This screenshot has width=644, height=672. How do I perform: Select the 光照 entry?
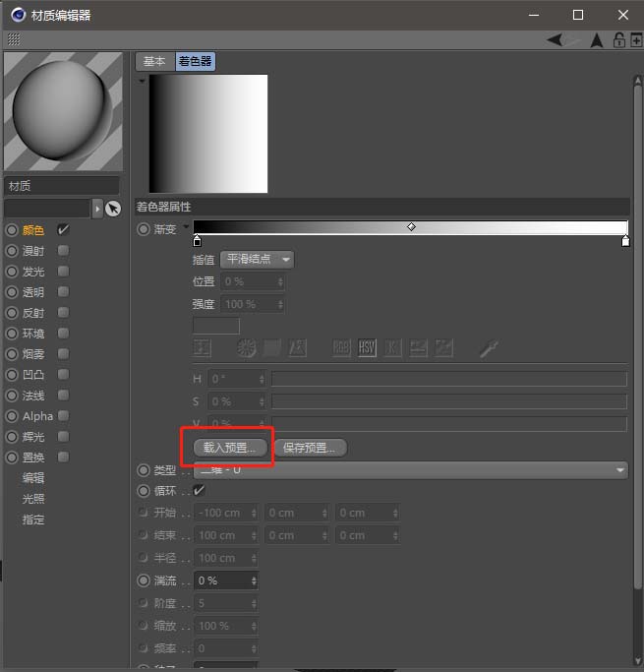click(33, 499)
